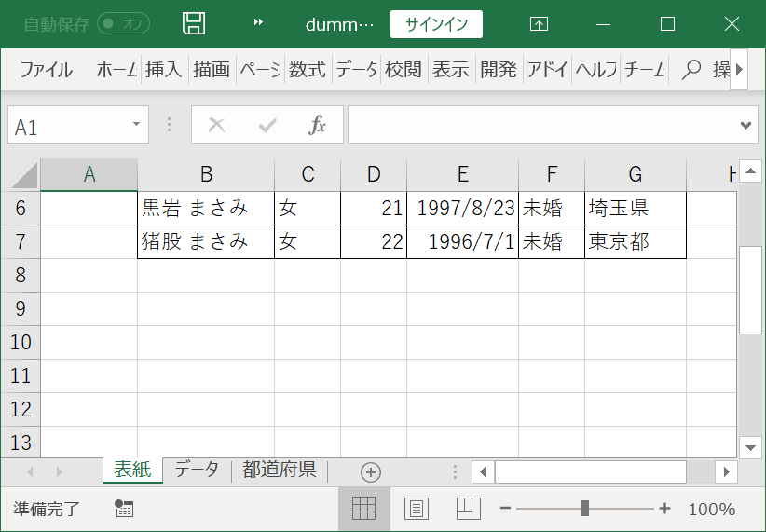Open the 数式 ribbon tab

pyautogui.click(x=308, y=70)
